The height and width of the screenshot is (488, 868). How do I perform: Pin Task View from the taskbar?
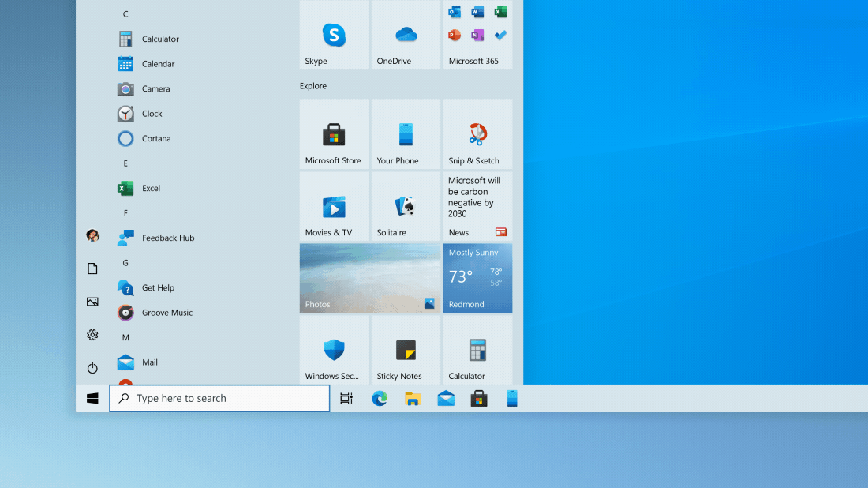click(346, 398)
